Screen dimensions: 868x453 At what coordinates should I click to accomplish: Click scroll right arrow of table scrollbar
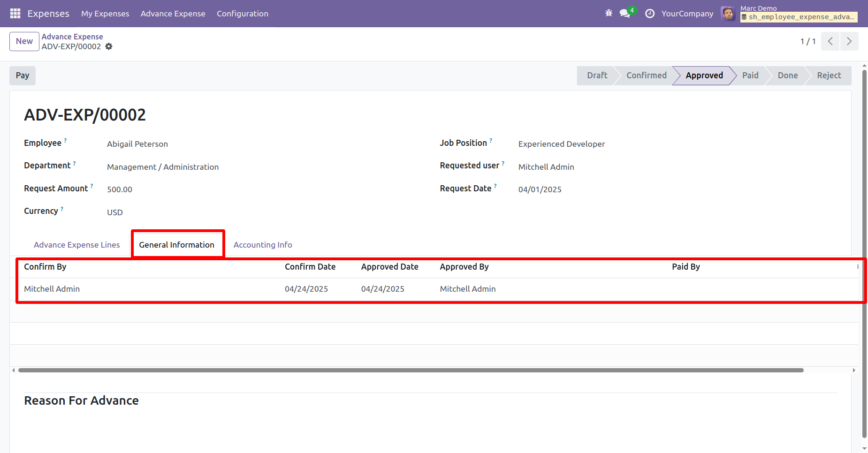click(x=854, y=370)
